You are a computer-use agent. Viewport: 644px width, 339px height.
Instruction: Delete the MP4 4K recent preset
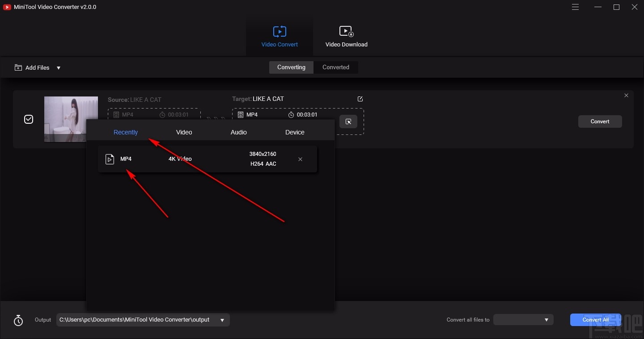(x=300, y=159)
